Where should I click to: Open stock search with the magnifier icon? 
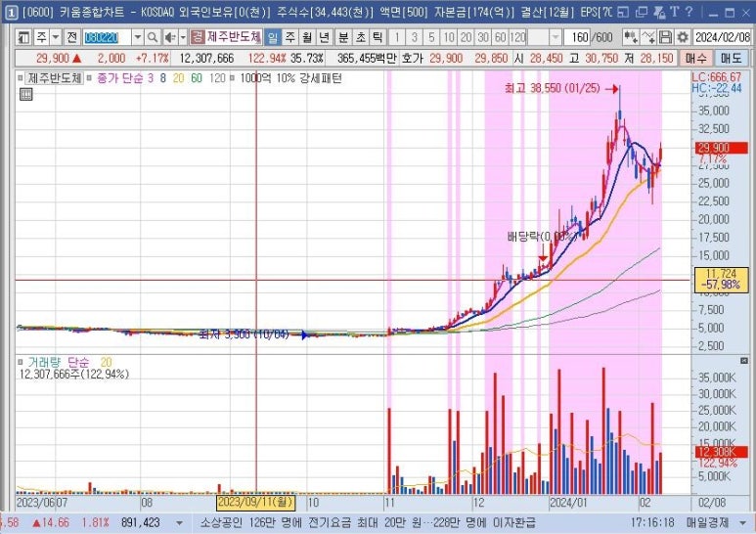[x=153, y=37]
